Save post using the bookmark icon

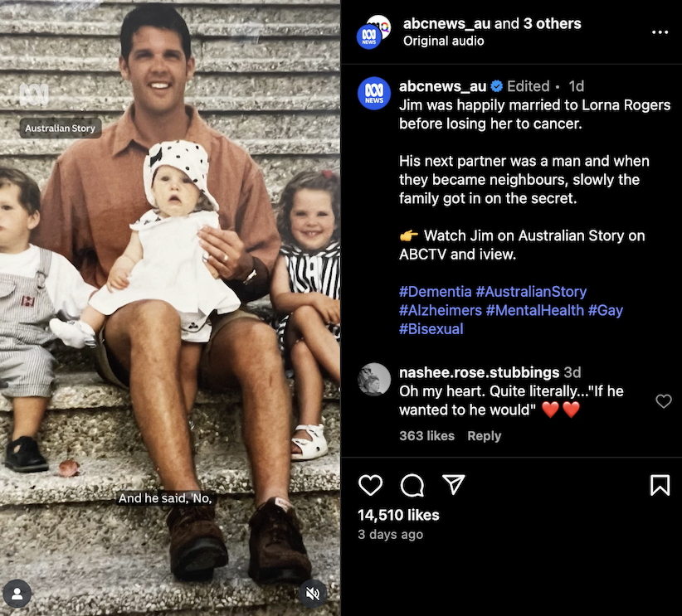[660, 485]
